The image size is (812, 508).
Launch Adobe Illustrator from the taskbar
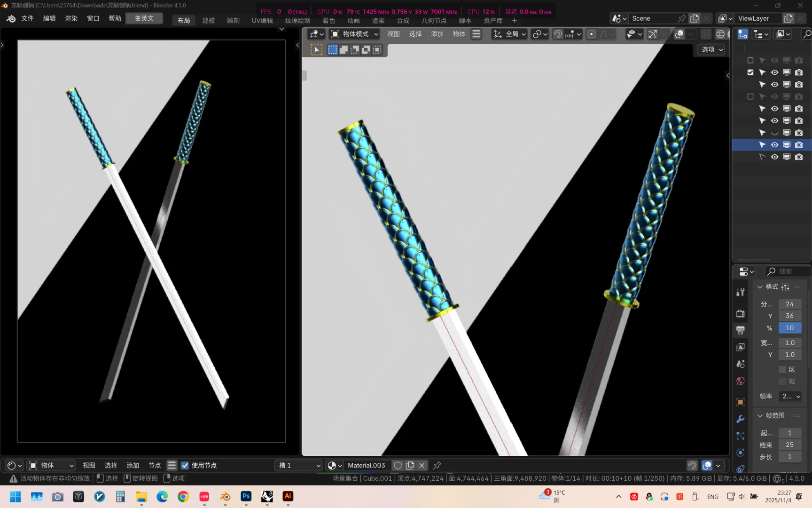coord(288,496)
